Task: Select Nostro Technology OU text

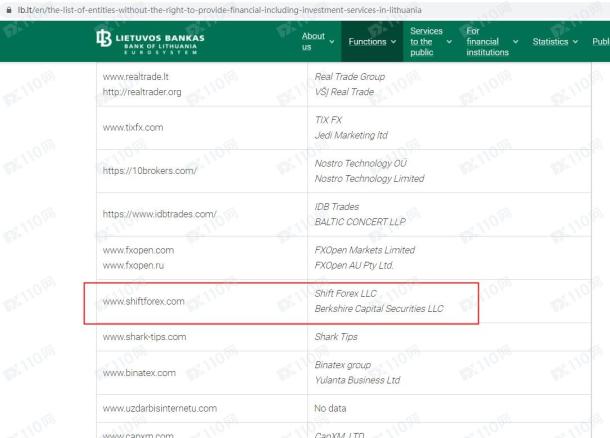Action: click(x=361, y=163)
